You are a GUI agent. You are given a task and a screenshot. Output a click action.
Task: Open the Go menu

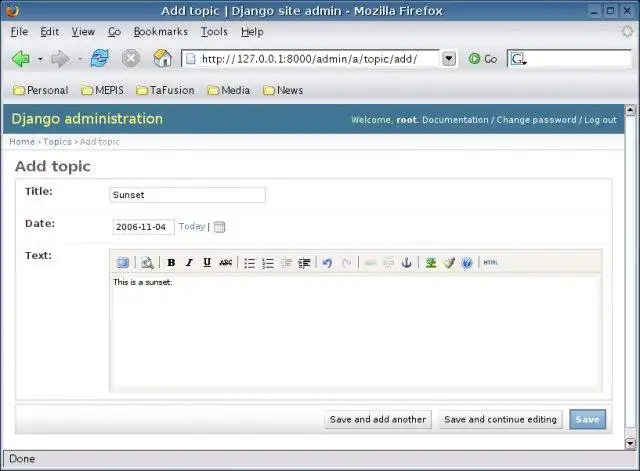[x=114, y=31]
